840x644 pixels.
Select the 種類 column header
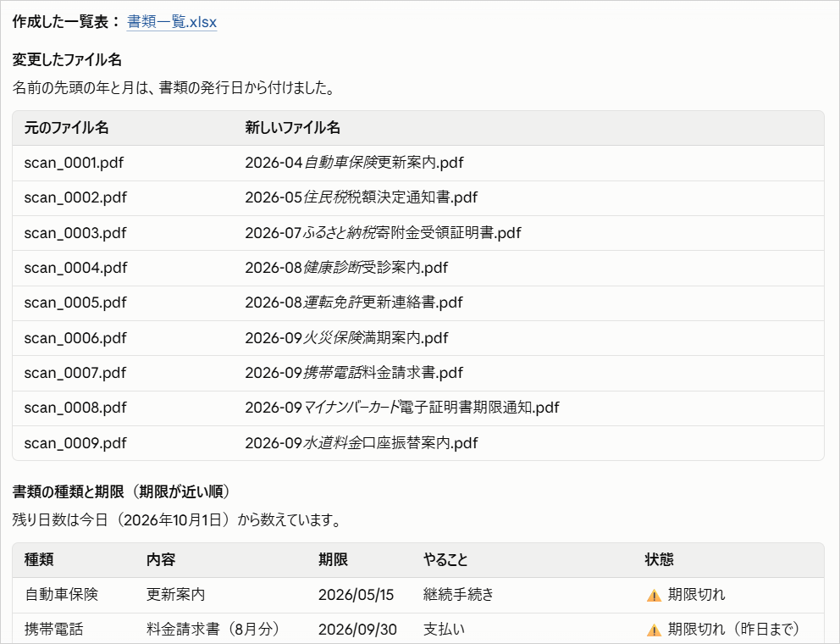[39, 560]
